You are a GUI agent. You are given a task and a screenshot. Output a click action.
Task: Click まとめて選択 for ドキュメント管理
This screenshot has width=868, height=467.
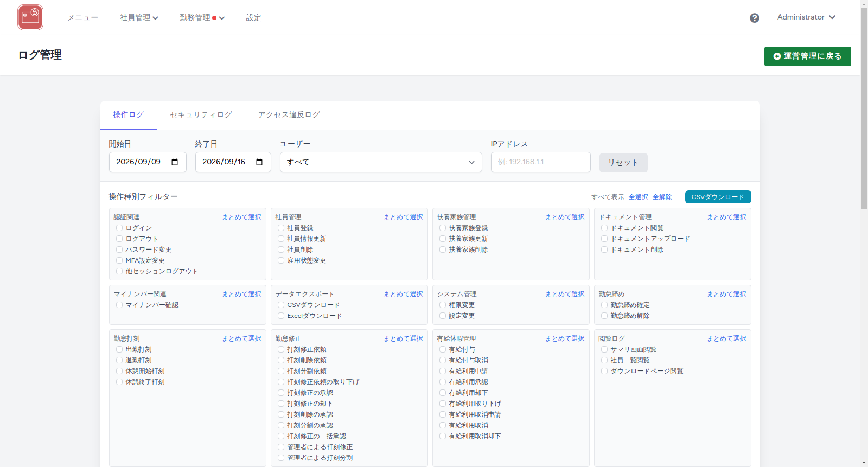[x=726, y=217]
